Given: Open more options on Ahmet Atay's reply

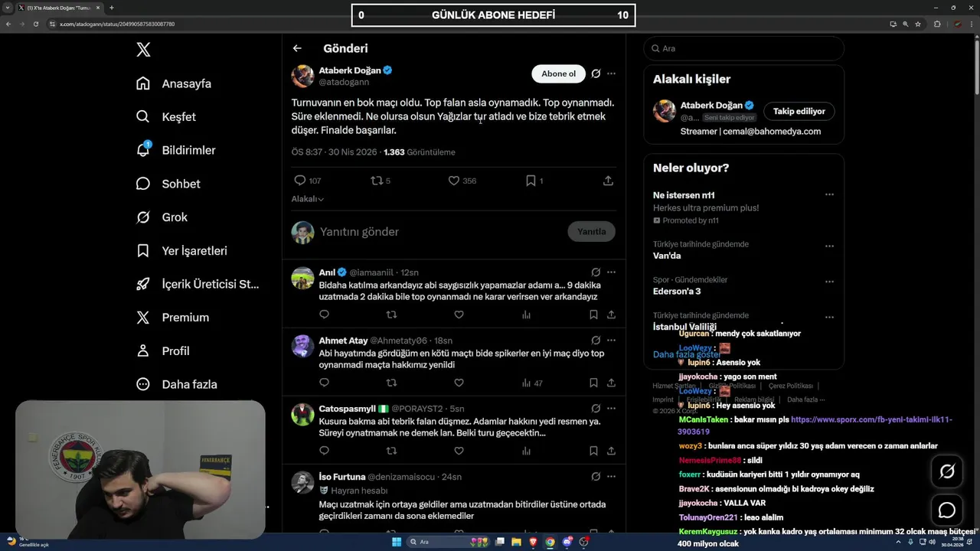Looking at the screenshot, I should click(611, 340).
